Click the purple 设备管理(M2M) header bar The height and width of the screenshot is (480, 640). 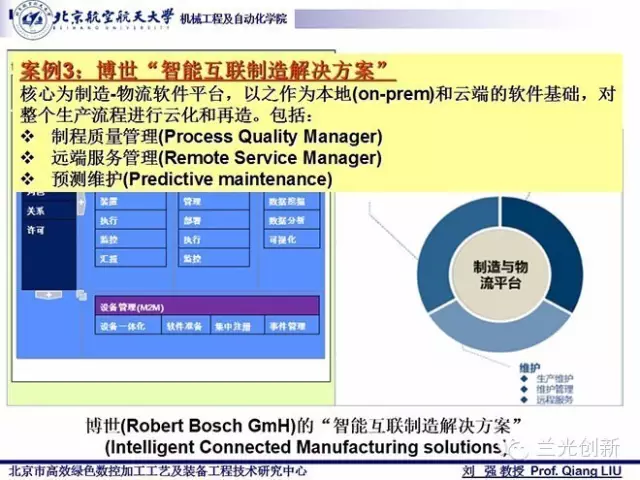point(207,307)
